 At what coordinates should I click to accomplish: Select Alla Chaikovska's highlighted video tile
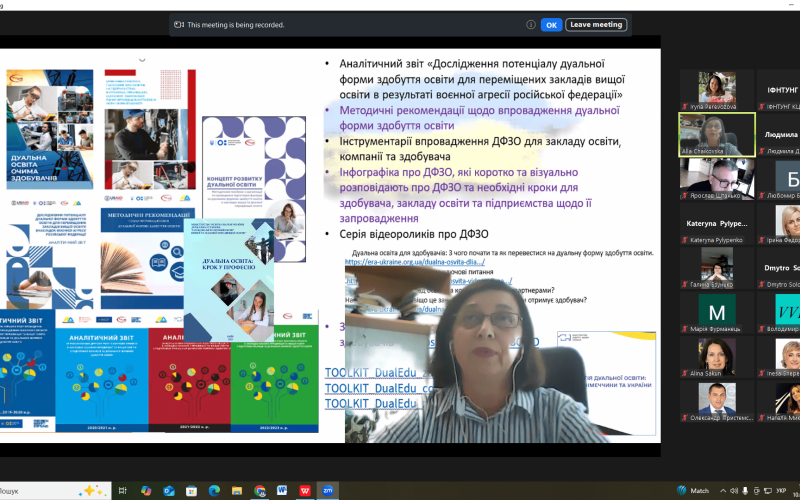pyautogui.click(x=717, y=135)
